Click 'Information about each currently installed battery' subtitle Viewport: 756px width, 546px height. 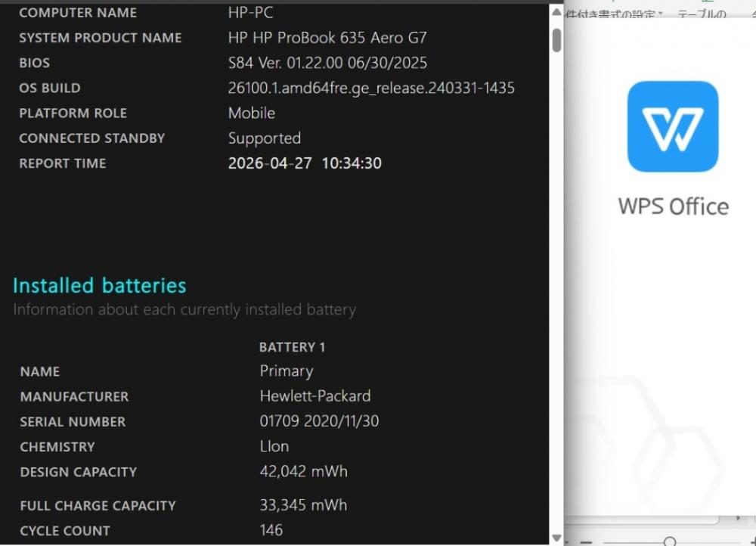tap(184, 309)
